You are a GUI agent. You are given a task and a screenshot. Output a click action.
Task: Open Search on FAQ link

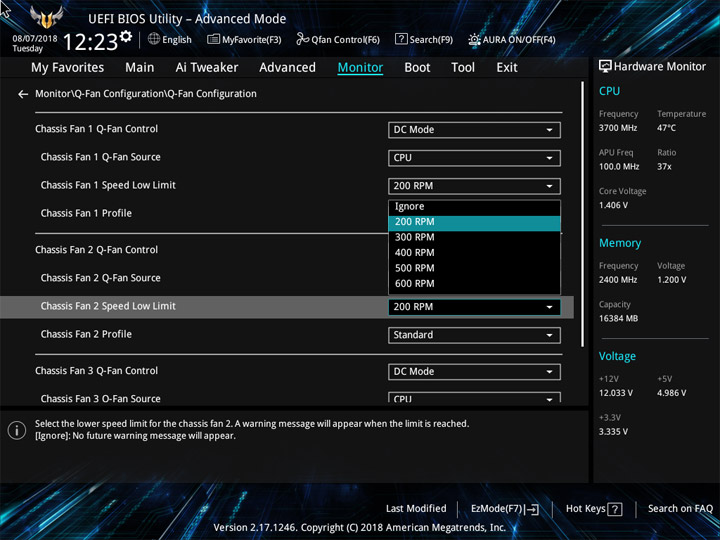click(680, 508)
